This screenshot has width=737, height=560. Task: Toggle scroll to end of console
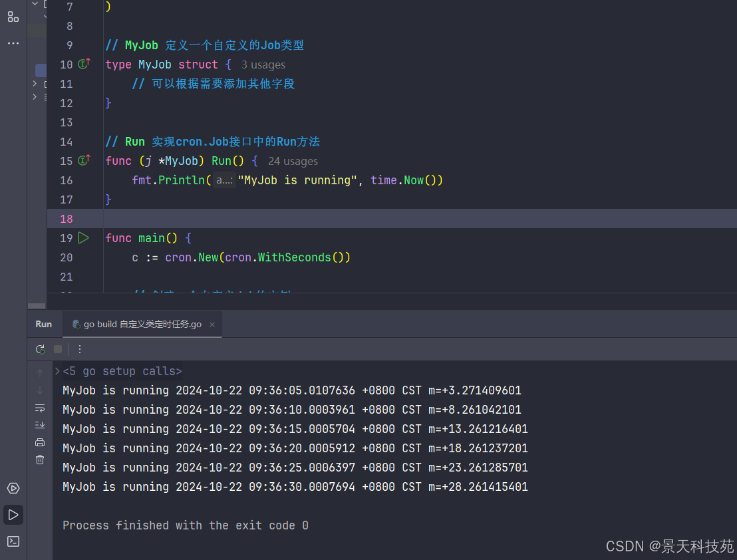[40, 425]
